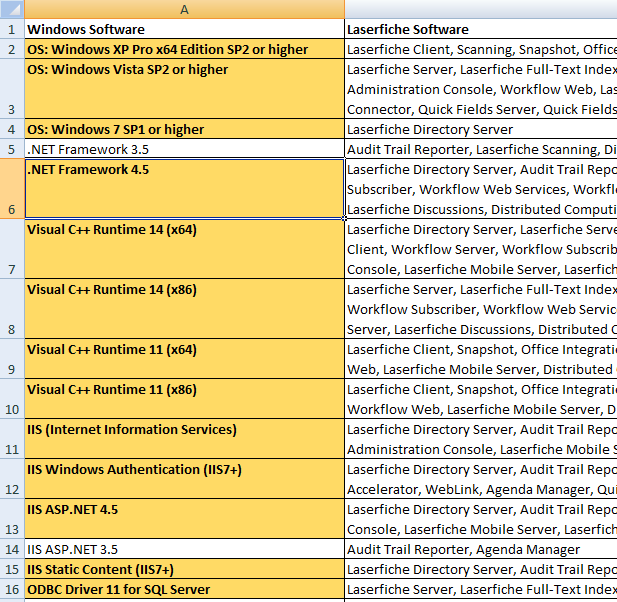Select row 15 header
The height and width of the screenshot is (602, 617).
point(12,569)
